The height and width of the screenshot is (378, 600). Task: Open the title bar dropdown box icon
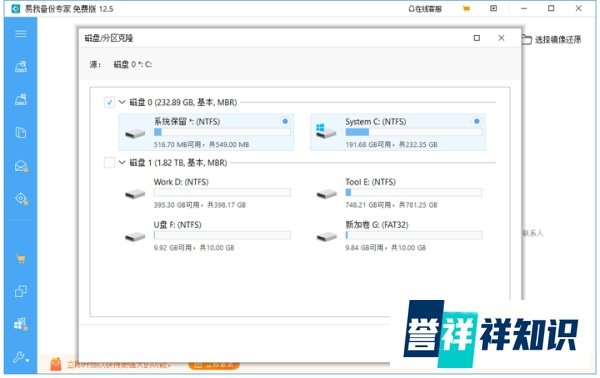[494, 8]
